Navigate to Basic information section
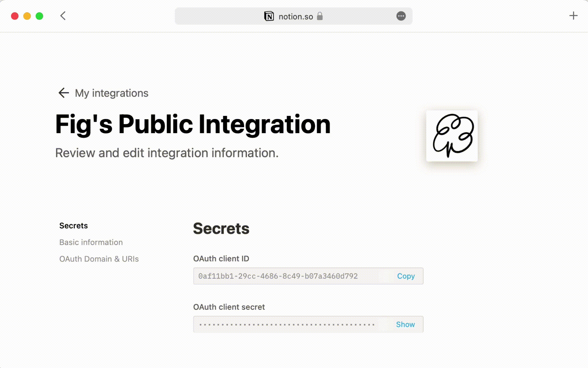This screenshot has width=588, height=368. coord(91,242)
